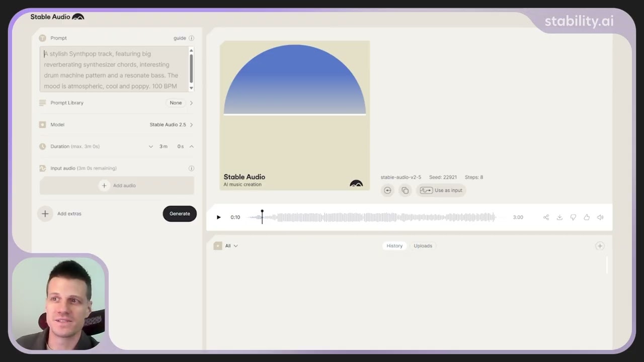
Task: Click the Add audio button
Action: click(x=117, y=186)
